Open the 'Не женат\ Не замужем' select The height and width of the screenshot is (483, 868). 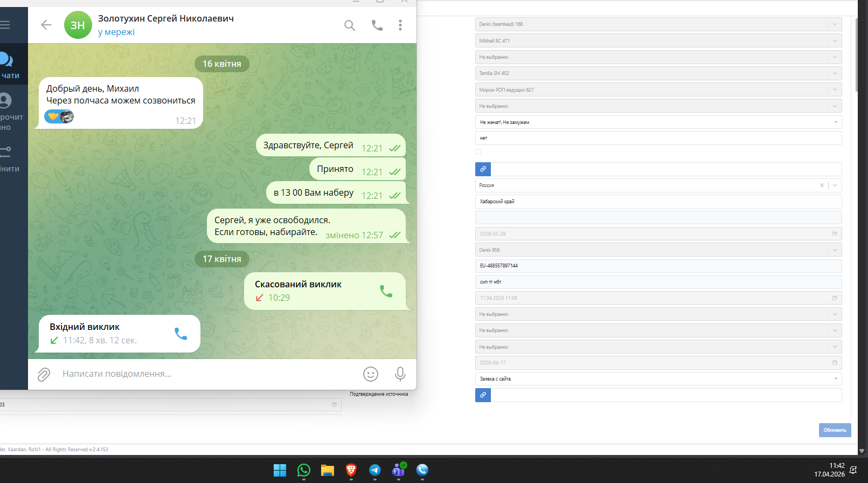(658, 122)
